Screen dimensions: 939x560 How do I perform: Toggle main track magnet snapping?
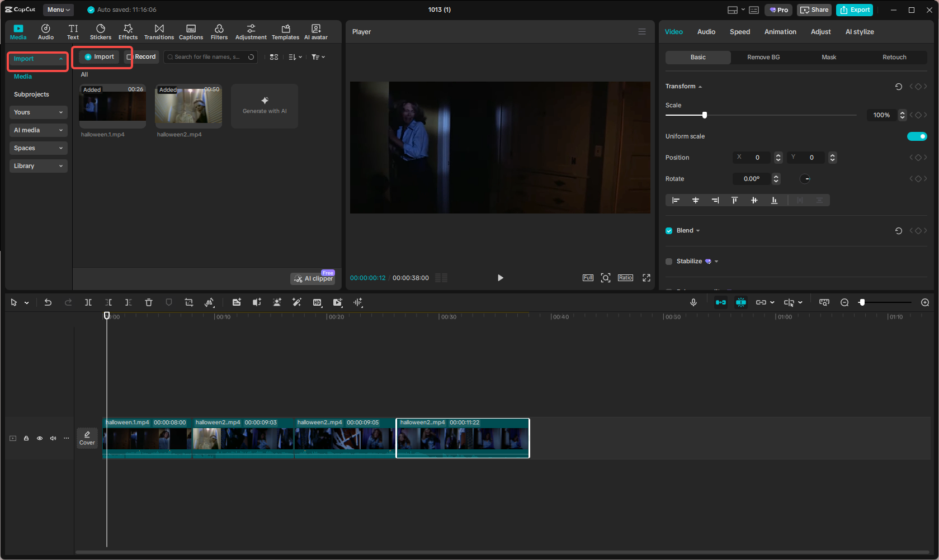(x=721, y=302)
